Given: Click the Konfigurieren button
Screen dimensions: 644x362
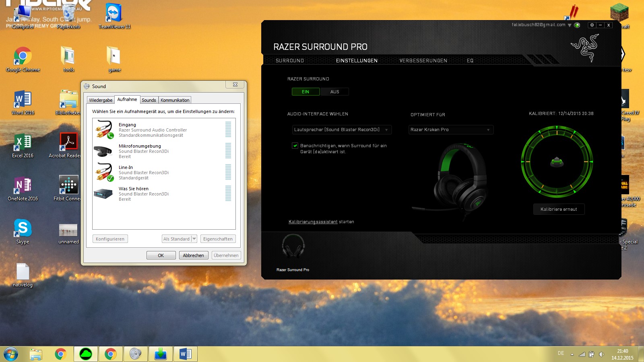Looking at the screenshot, I should tap(110, 239).
